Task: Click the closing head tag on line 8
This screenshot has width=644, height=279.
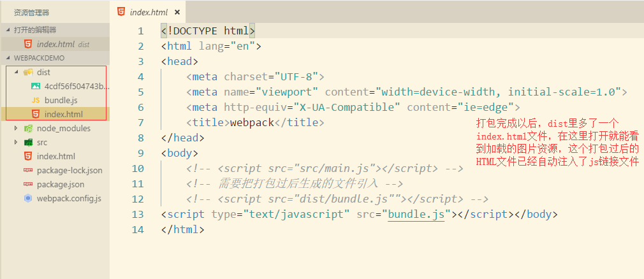Action: [x=183, y=138]
